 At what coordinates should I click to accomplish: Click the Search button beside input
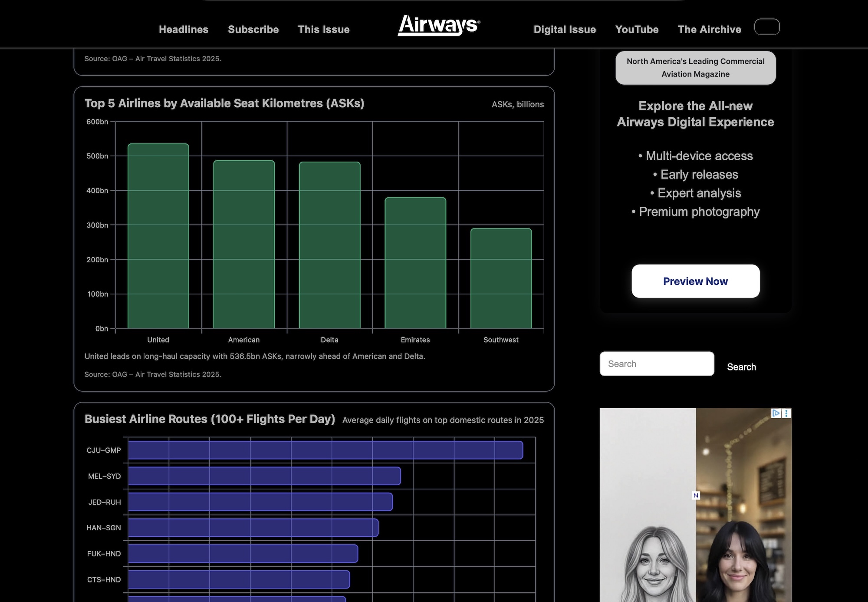coord(741,367)
